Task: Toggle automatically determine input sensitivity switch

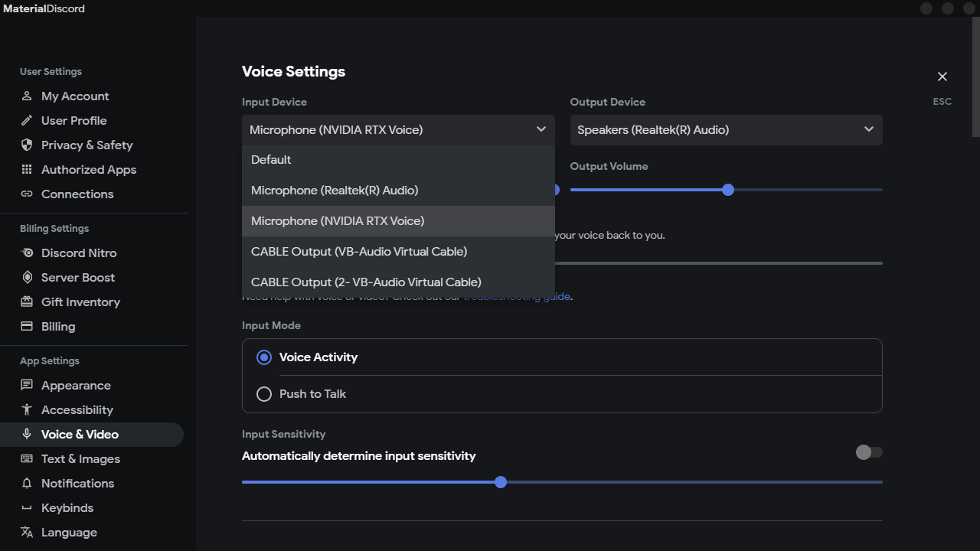Action: (x=869, y=452)
